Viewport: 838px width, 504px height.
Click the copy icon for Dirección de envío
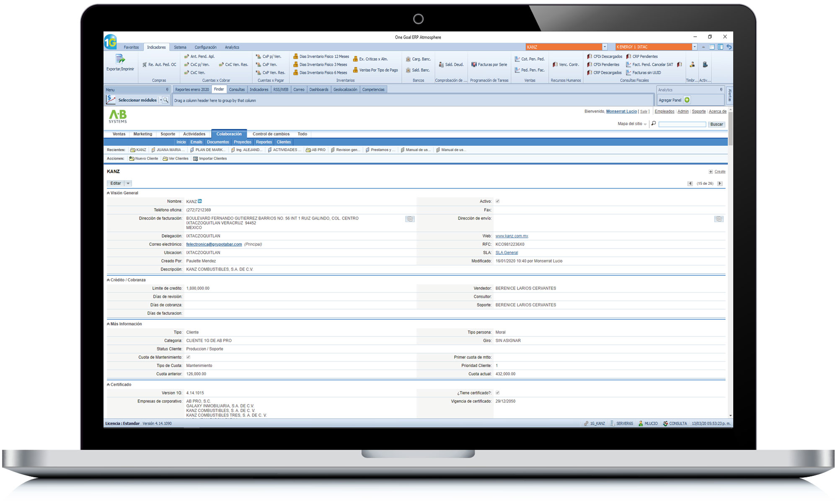[x=719, y=219]
